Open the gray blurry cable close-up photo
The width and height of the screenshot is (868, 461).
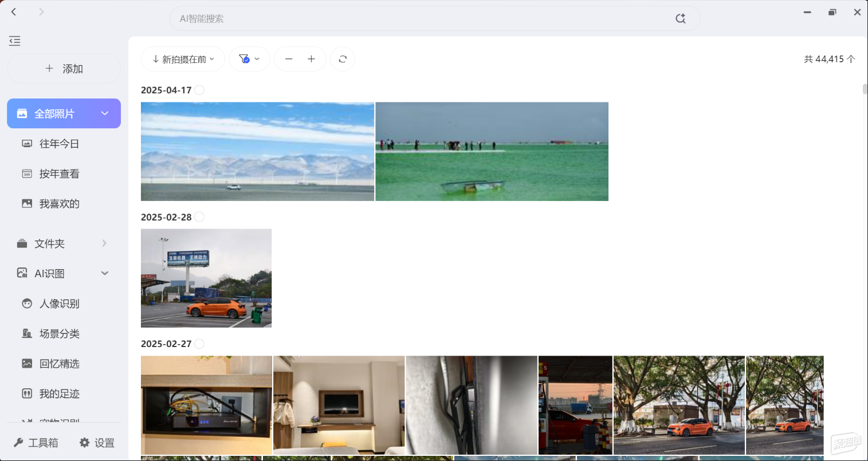472,405
